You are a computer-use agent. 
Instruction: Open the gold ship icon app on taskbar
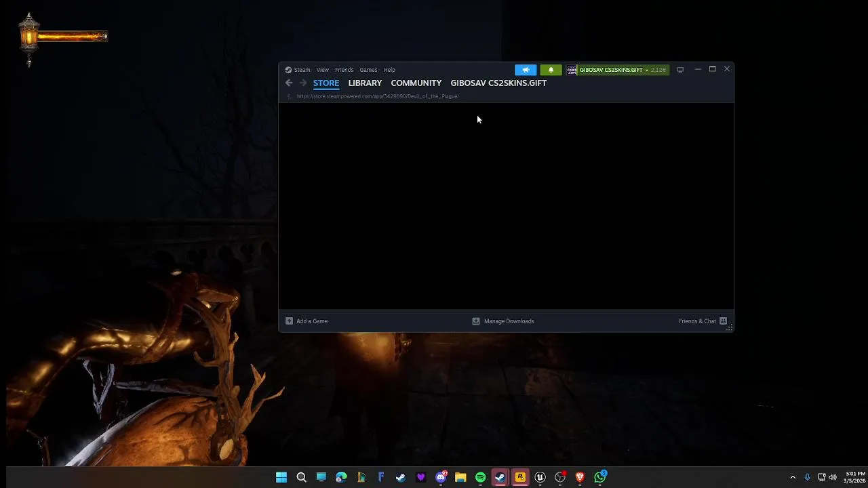click(361, 477)
